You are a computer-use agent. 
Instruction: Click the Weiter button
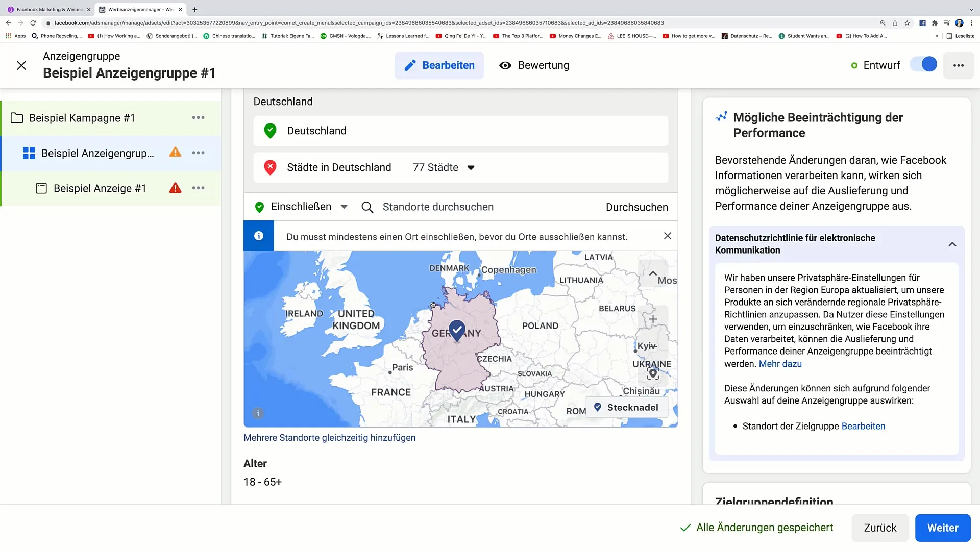pos(942,528)
